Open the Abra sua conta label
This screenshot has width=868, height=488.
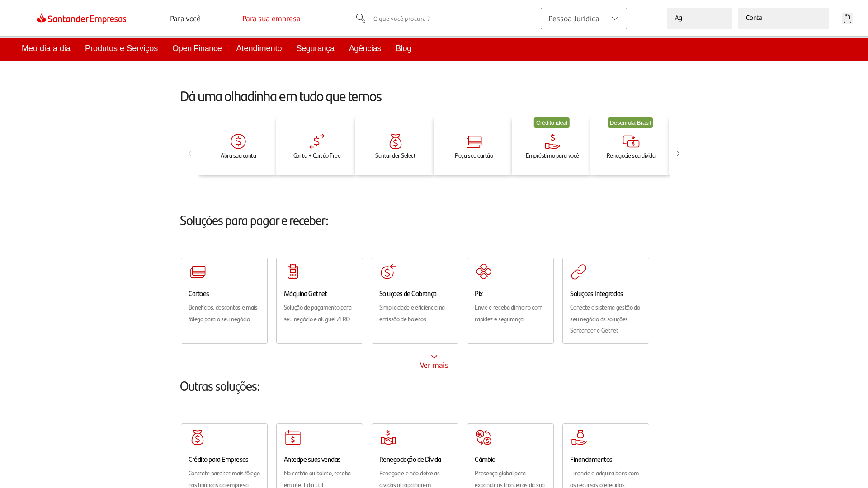238,156
